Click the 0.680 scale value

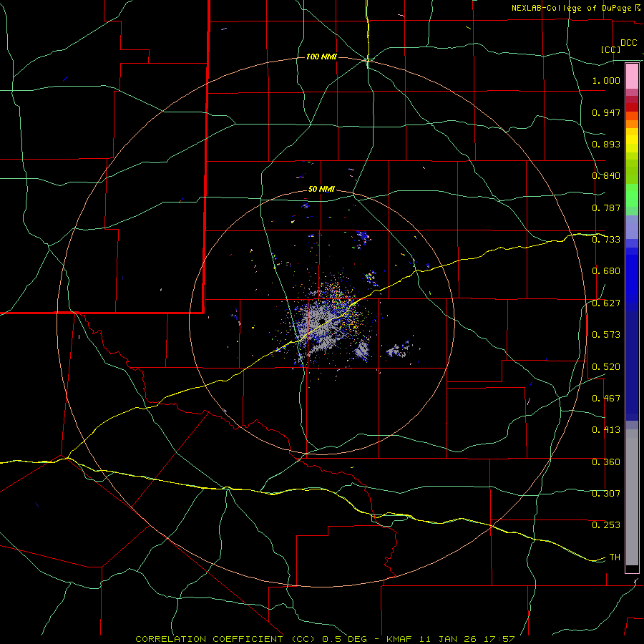[x=606, y=271]
